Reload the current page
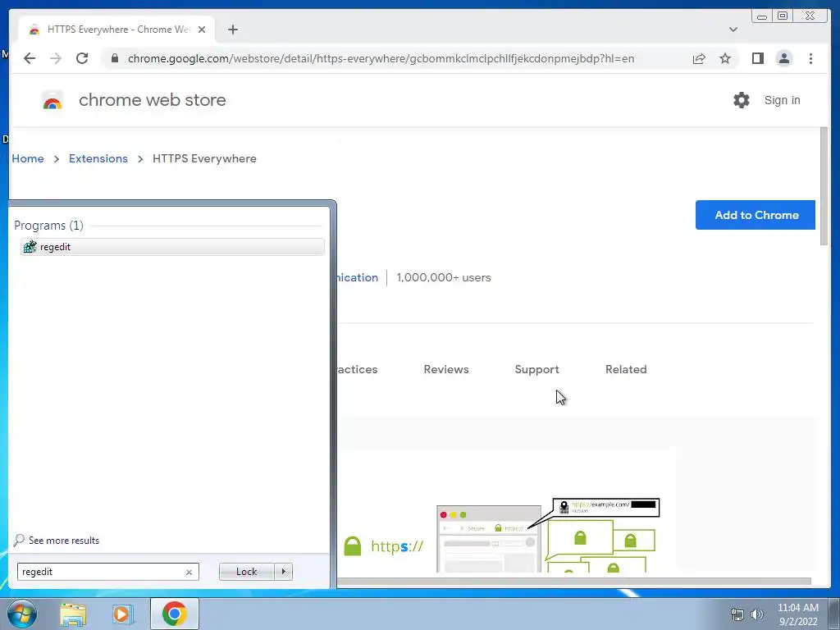840x630 pixels. coord(82,58)
